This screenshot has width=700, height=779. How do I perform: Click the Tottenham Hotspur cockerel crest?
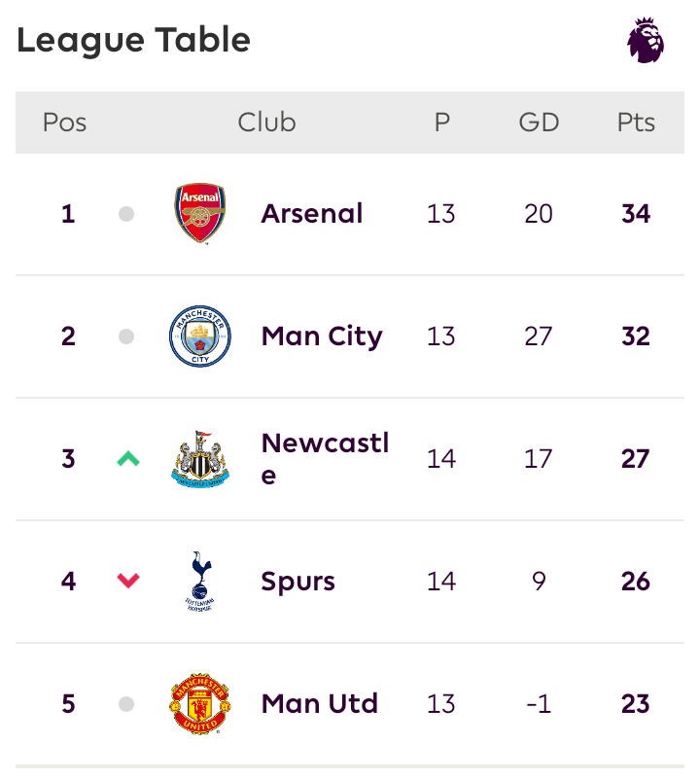(x=200, y=582)
